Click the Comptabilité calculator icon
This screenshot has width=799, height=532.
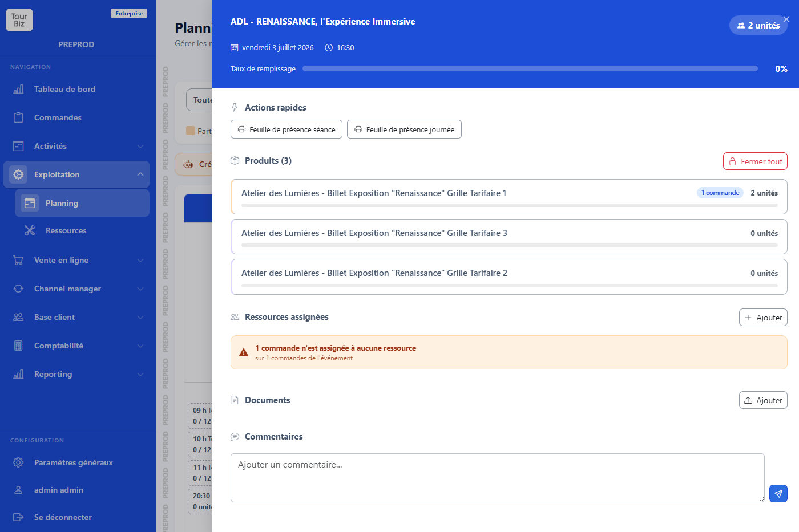click(x=18, y=346)
